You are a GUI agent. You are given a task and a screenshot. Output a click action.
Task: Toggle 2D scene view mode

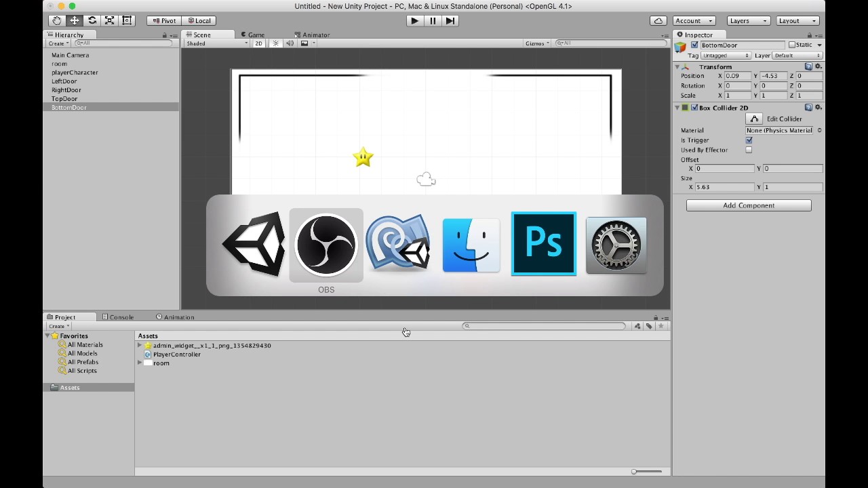tap(258, 43)
